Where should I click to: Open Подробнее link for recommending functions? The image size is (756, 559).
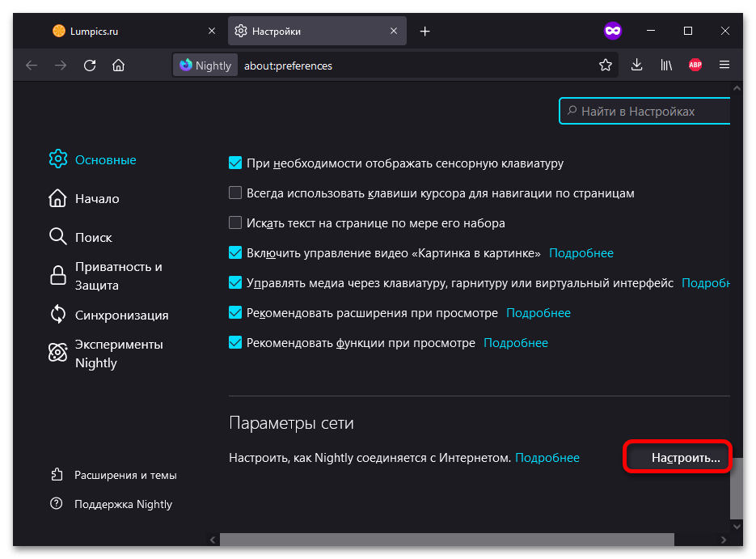[516, 343]
